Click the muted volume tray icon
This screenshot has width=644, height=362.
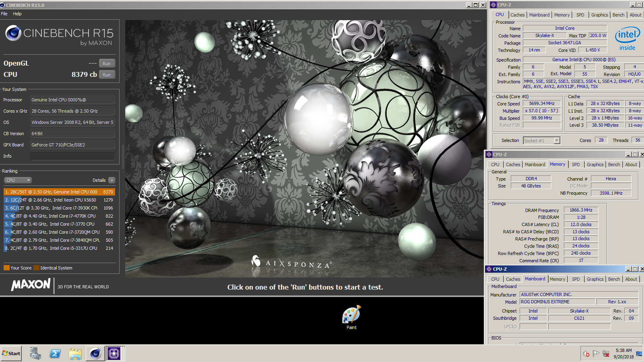[586, 354]
